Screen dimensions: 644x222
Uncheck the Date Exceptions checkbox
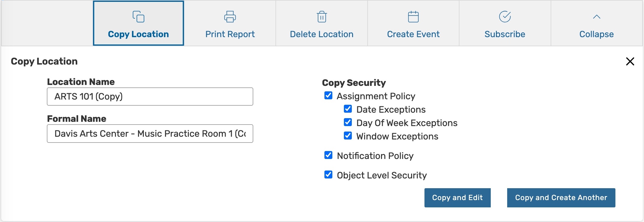(348, 109)
